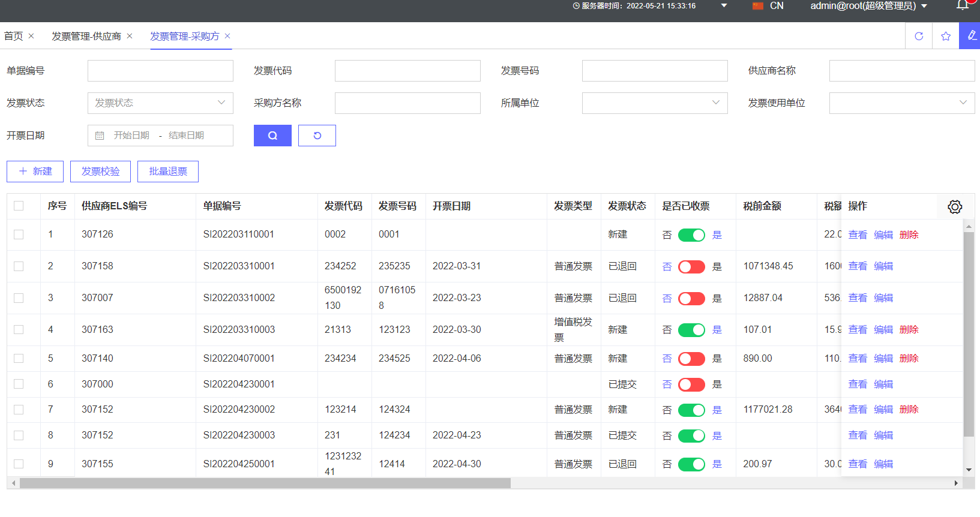Click the magnifier search button
Image resolution: width=980 pixels, height=517 pixels.
pyautogui.click(x=272, y=136)
